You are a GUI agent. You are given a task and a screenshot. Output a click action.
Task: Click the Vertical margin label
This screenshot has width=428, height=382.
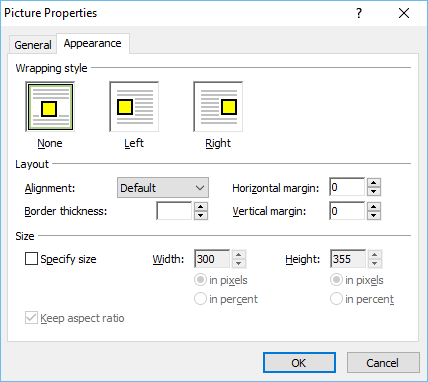[269, 211]
